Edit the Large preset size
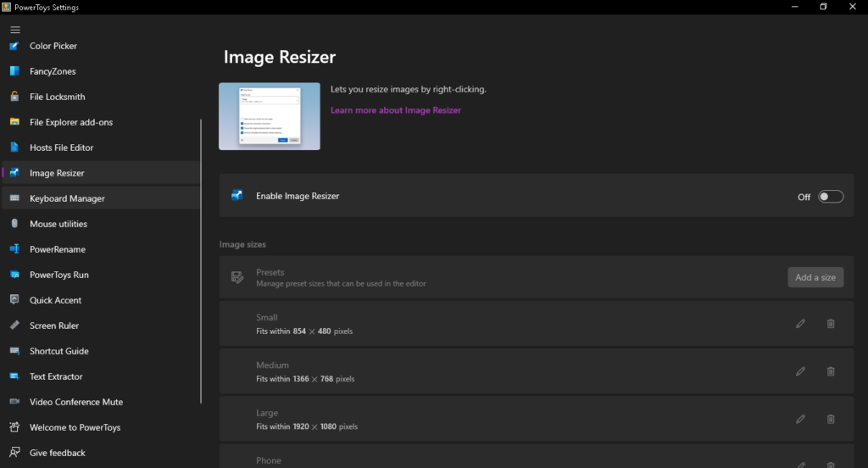The image size is (868, 468). [800, 419]
